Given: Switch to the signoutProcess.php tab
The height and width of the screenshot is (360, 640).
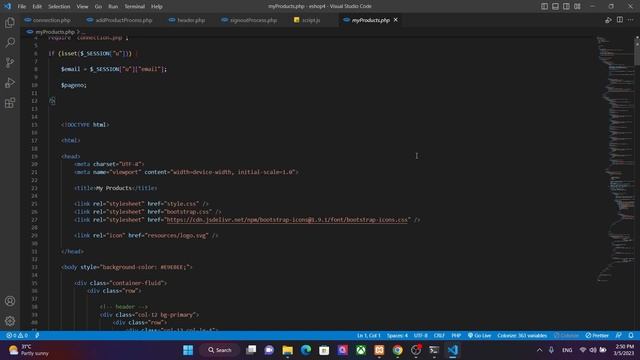Looking at the screenshot, I should (249, 20).
